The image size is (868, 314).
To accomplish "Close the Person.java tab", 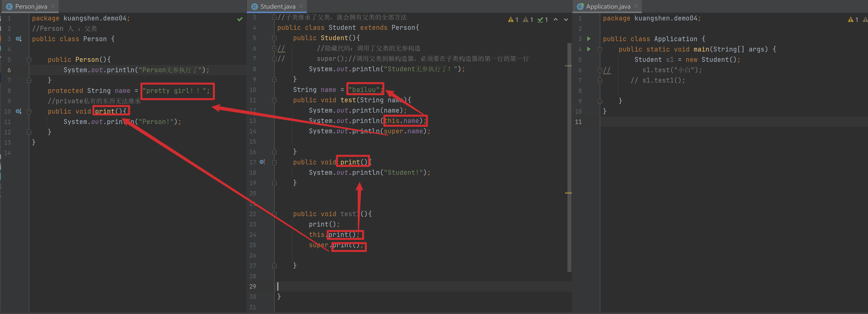I will click(x=52, y=6).
